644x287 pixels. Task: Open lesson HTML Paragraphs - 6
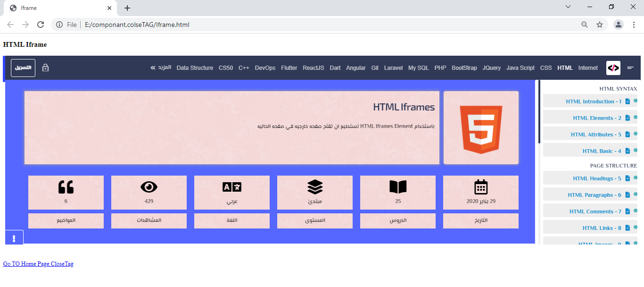(594, 195)
